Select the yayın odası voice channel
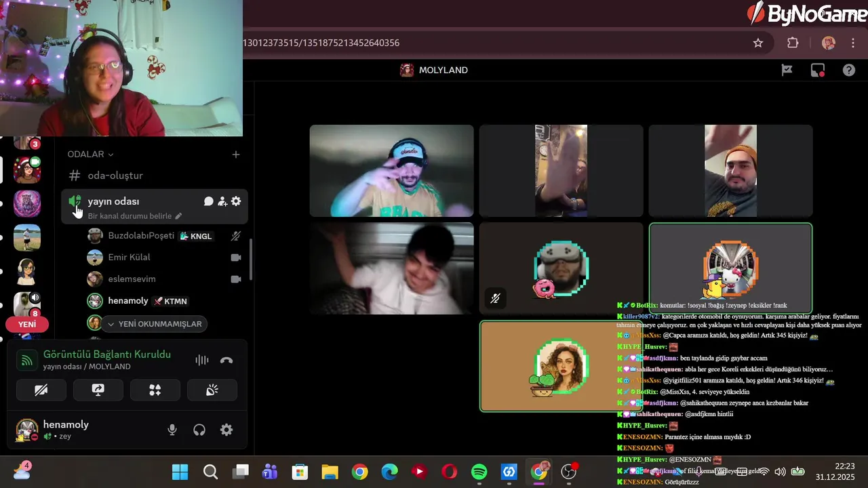 [x=113, y=201]
